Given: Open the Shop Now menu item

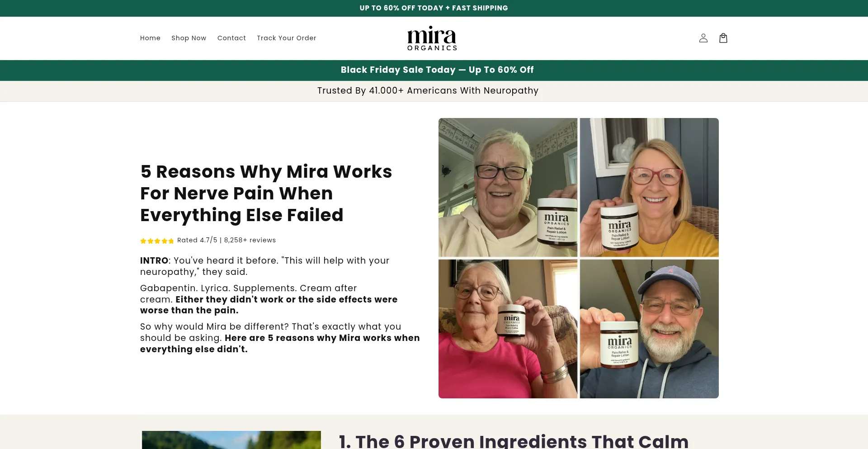Looking at the screenshot, I should (189, 38).
